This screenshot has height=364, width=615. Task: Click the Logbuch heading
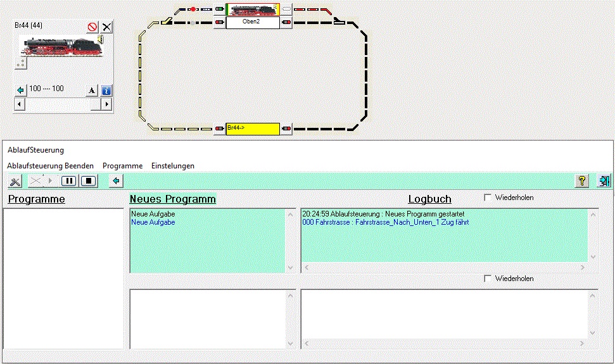pos(430,199)
